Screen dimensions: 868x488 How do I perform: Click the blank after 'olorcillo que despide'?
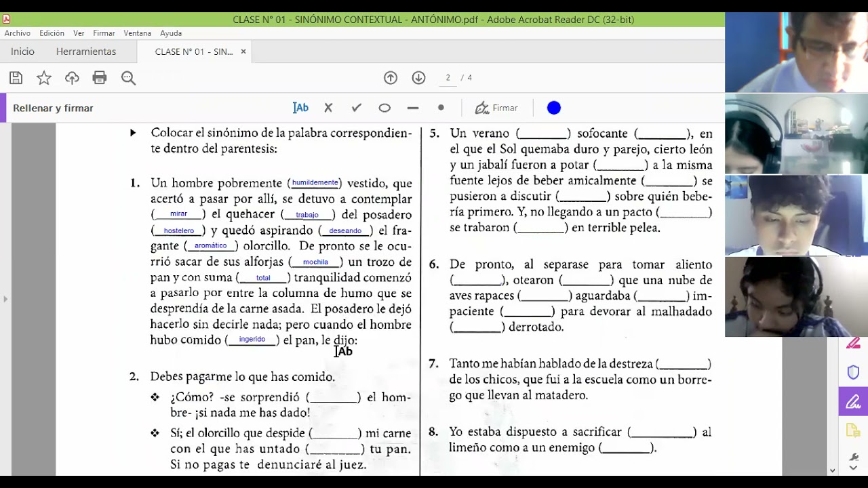[336, 434]
